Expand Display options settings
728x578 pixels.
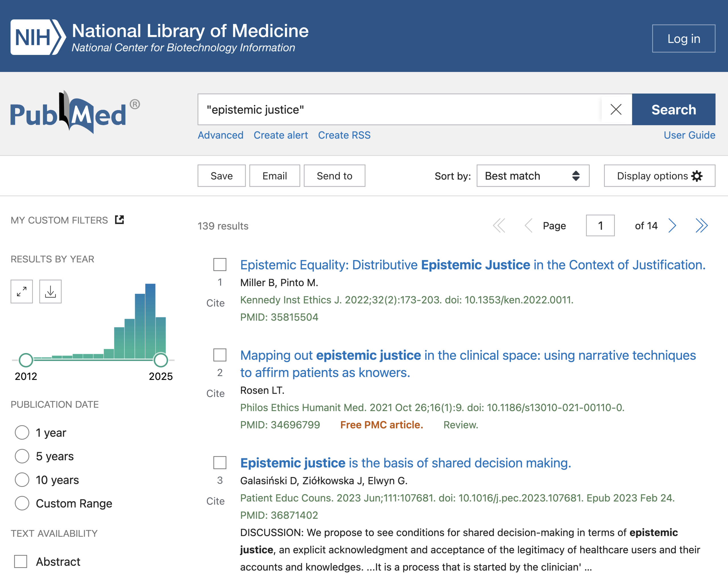(x=659, y=176)
